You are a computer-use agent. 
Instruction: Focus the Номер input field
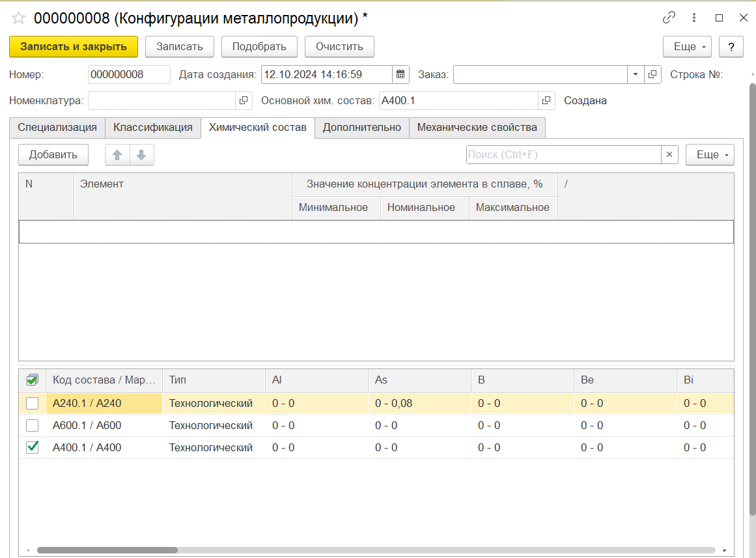(x=129, y=74)
